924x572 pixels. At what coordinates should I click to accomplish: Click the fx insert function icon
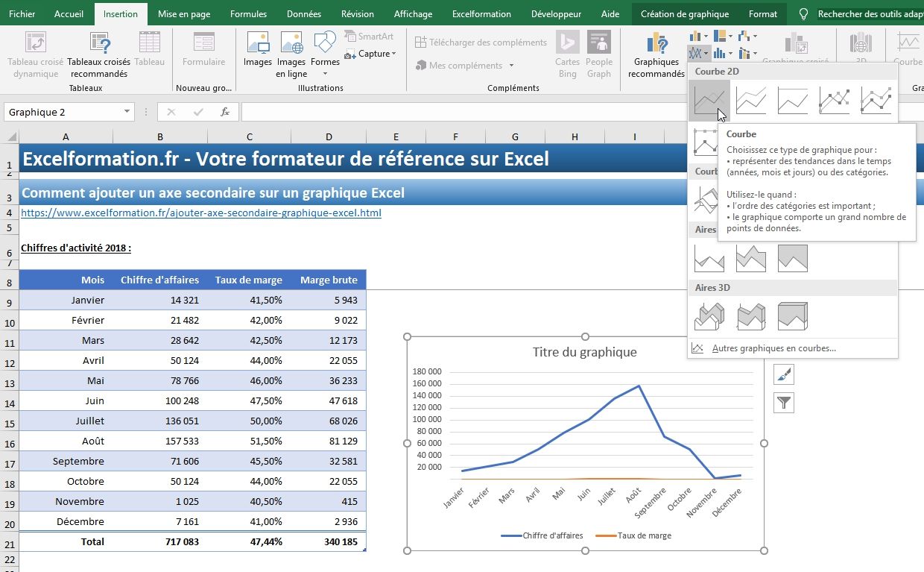[225, 112]
